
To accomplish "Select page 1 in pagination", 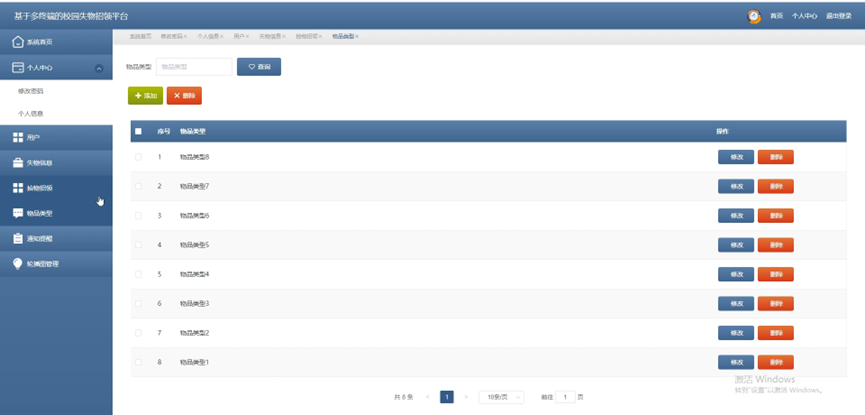I will tap(447, 397).
